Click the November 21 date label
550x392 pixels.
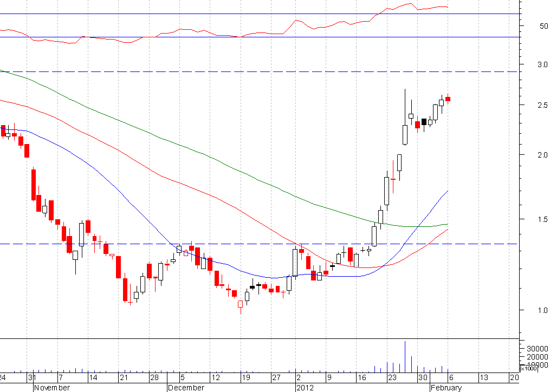(124, 377)
